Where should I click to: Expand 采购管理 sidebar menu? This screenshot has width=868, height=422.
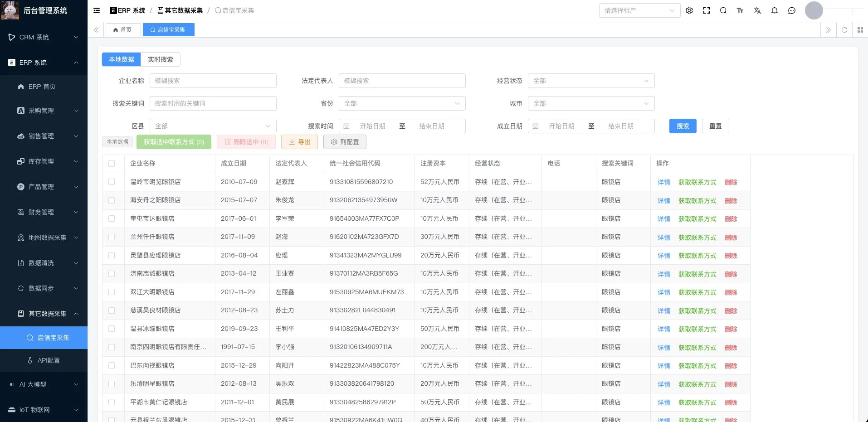pos(44,111)
